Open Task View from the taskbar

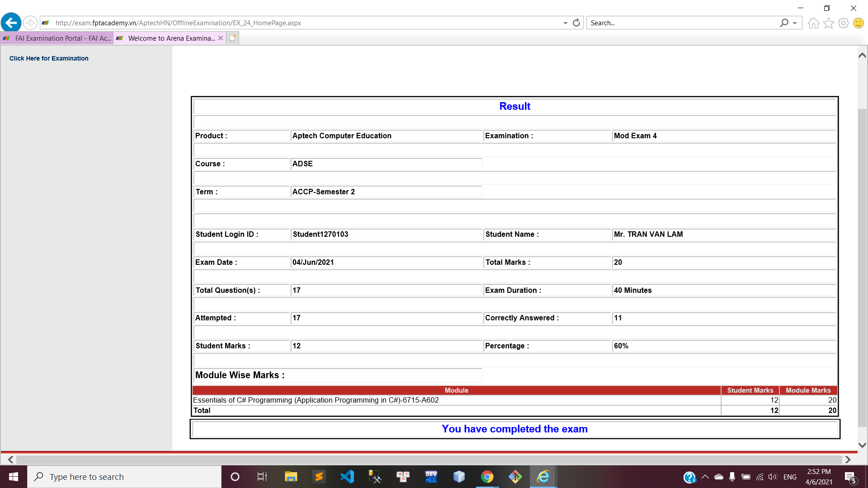click(262, 477)
